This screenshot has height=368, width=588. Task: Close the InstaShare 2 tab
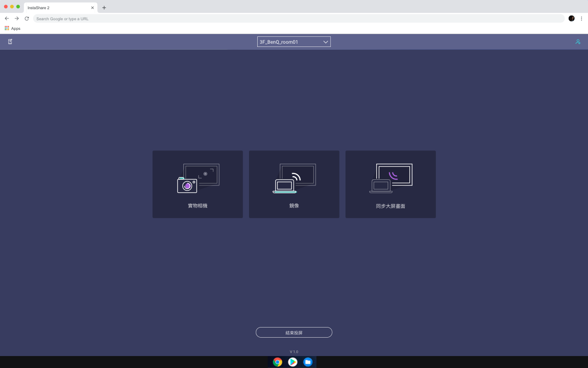point(92,8)
